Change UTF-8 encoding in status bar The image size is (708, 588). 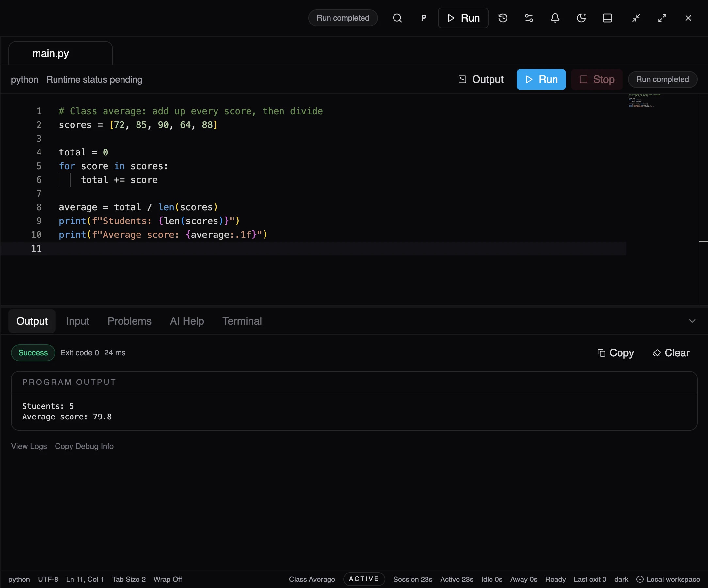click(48, 579)
